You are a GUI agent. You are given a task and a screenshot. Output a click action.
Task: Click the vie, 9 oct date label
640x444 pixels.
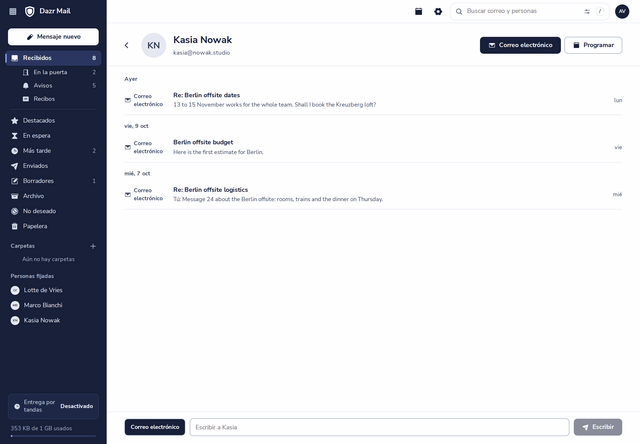click(136, 126)
